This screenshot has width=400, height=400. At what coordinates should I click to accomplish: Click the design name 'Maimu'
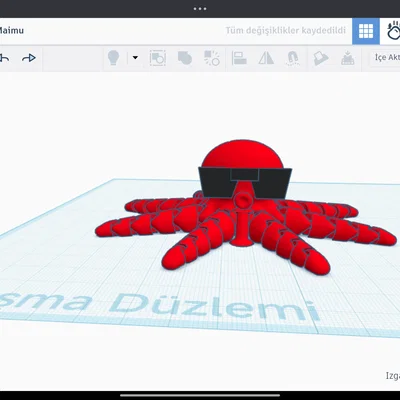(x=11, y=31)
